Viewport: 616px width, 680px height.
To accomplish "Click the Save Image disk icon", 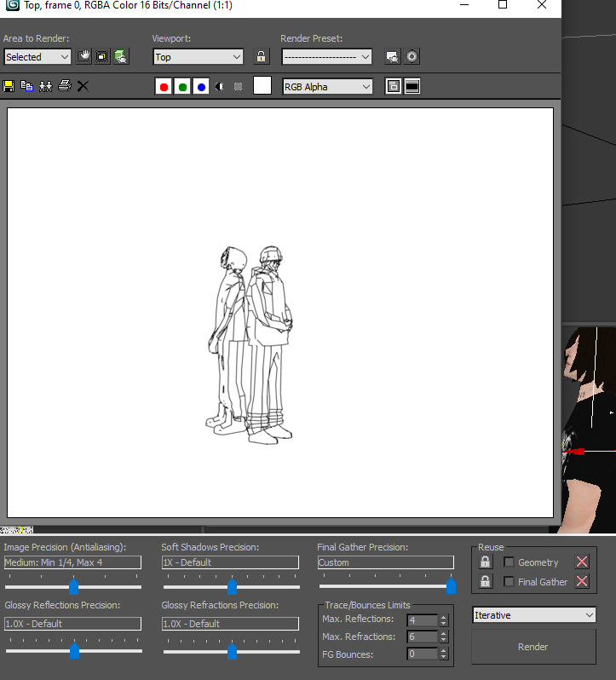I will pyautogui.click(x=9, y=86).
